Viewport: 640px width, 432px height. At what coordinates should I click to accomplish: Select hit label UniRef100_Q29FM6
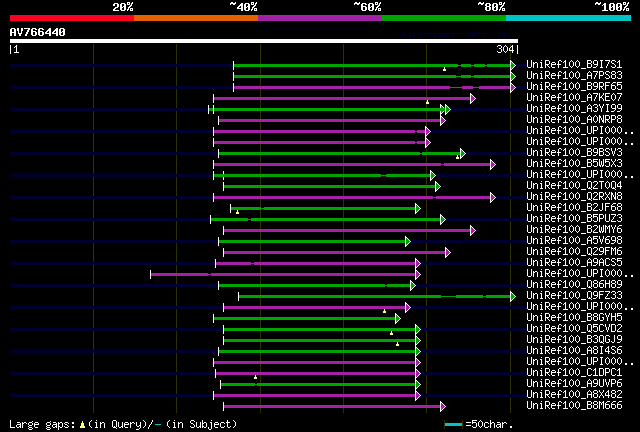(x=574, y=252)
